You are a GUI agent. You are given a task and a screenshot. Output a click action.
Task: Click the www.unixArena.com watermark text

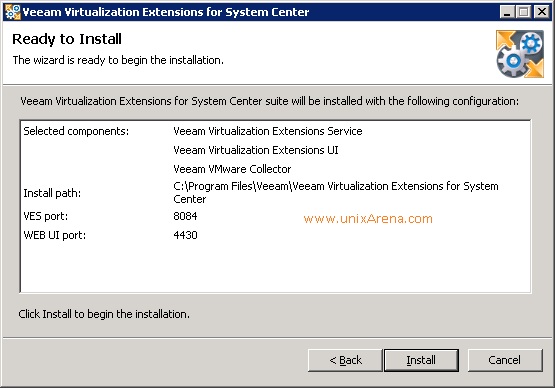368,218
